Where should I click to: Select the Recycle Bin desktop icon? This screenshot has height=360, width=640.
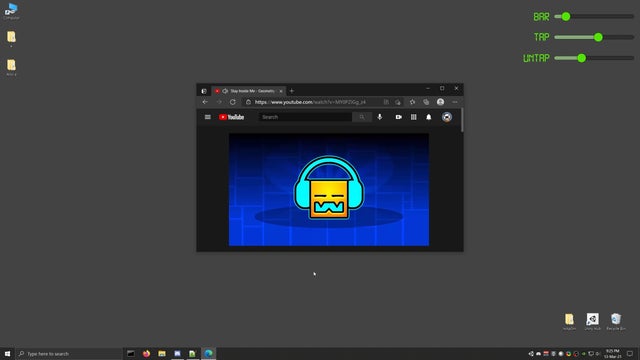616,322
